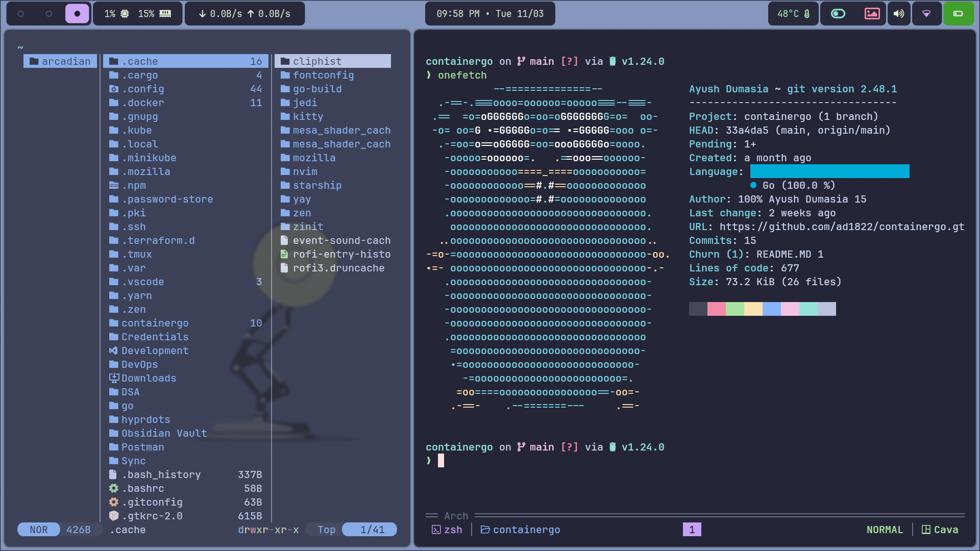980x551 pixels.
Task: Open the CPU usage indicator
Action: click(x=117, y=14)
